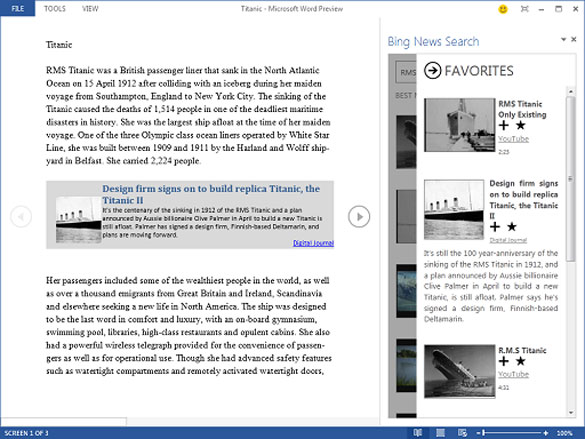The height and width of the screenshot is (439, 585).
Task: Click the FAVORITES header label
Action: pos(479,71)
